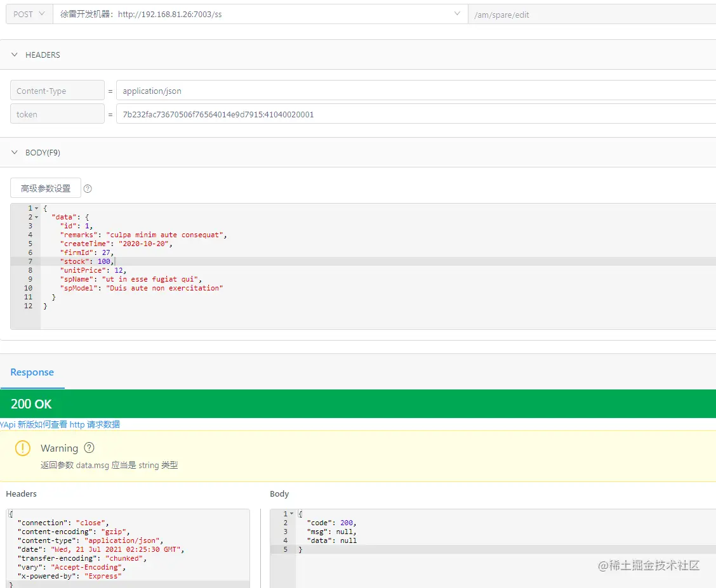Click the "connection": "close" header line
716x588 pixels.
click(x=63, y=523)
